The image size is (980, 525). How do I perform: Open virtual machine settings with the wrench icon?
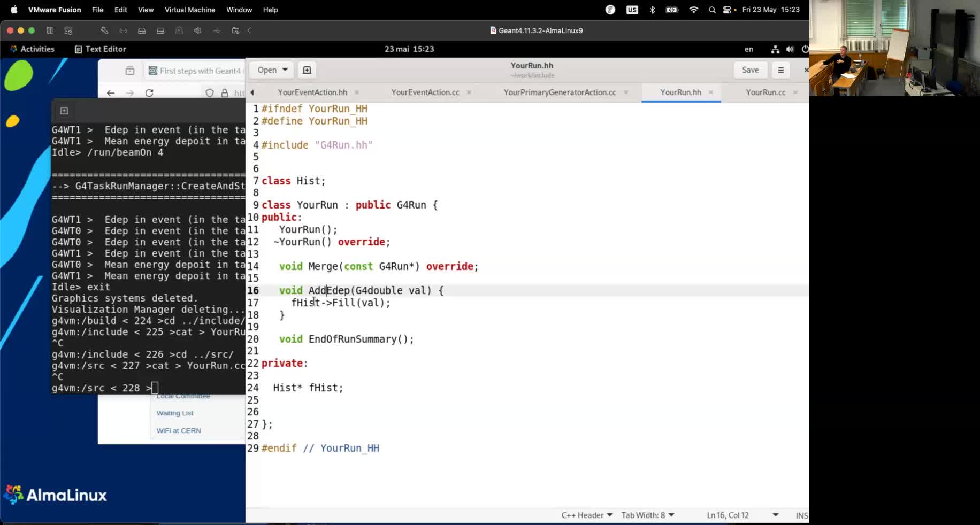point(104,30)
